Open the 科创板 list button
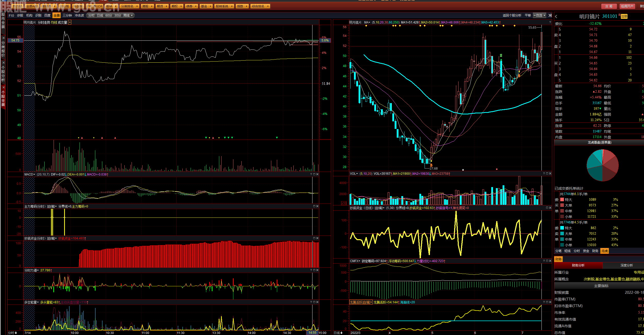This screenshot has width=644, height=335. click(78, 6)
